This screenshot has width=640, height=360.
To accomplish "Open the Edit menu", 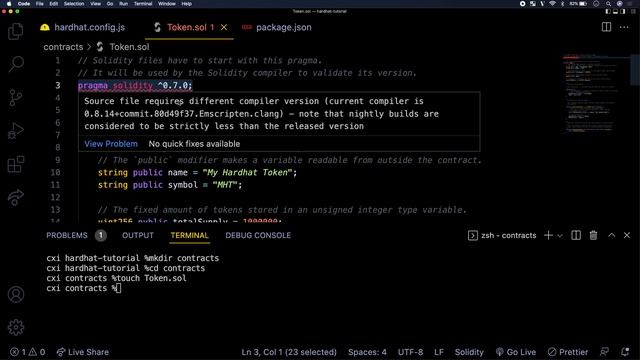I will pos(53,4).
